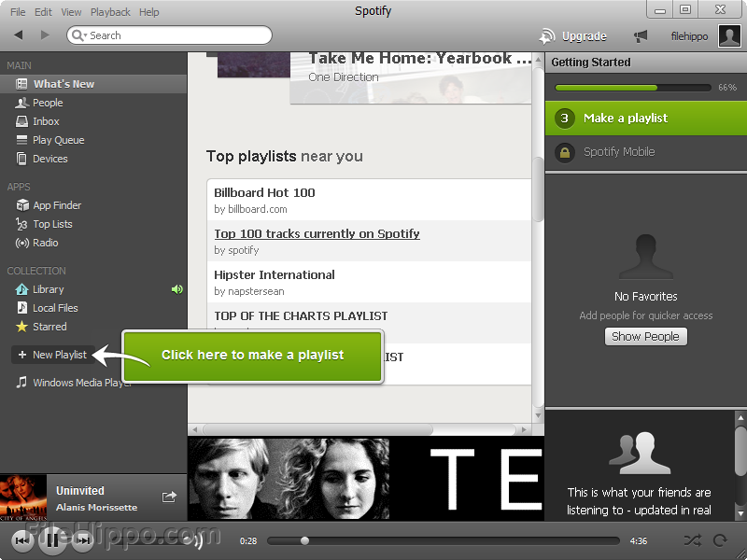Open the View menu
Screen dimensions: 747x560
pos(71,12)
